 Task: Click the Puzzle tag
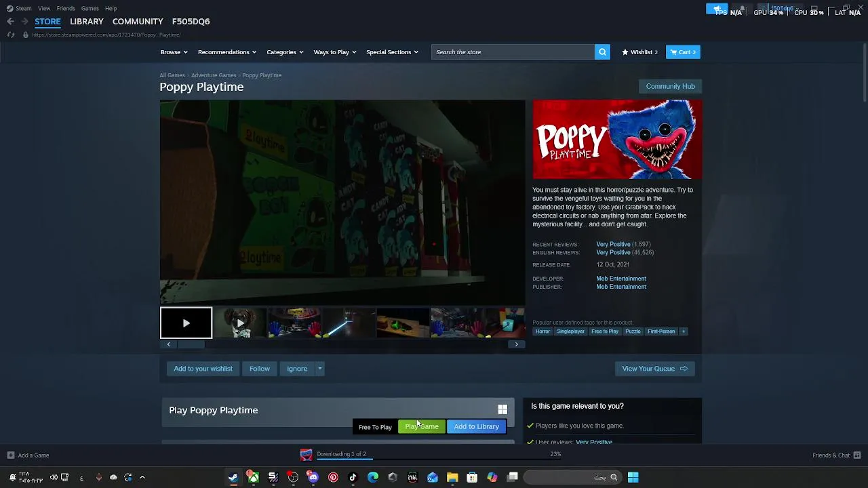633,331
